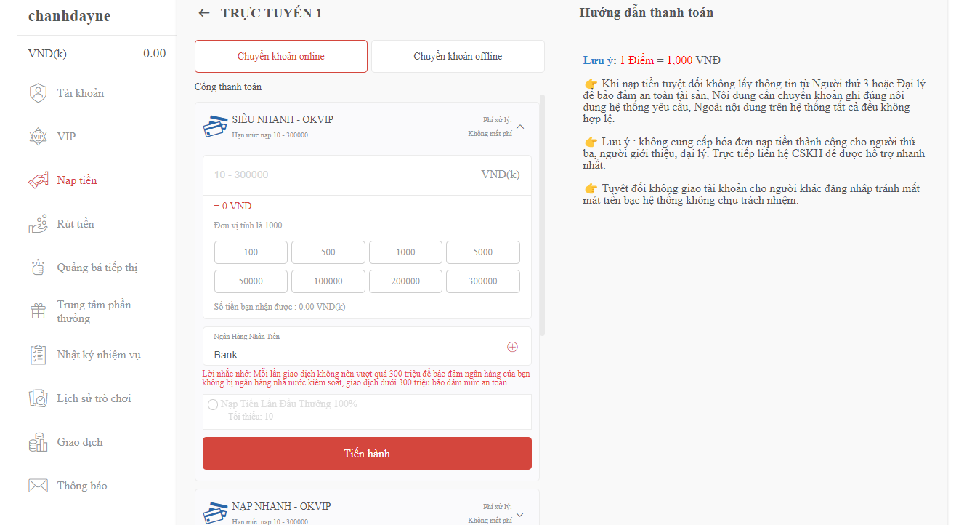Open the Giao dịch menu item
The width and height of the screenshot is (980, 525).
tap(97, 442)
